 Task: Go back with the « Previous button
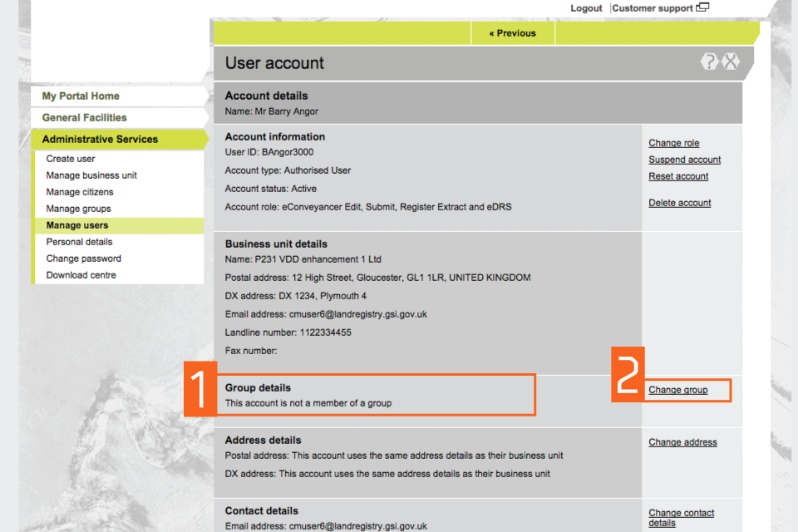point(512,33)
